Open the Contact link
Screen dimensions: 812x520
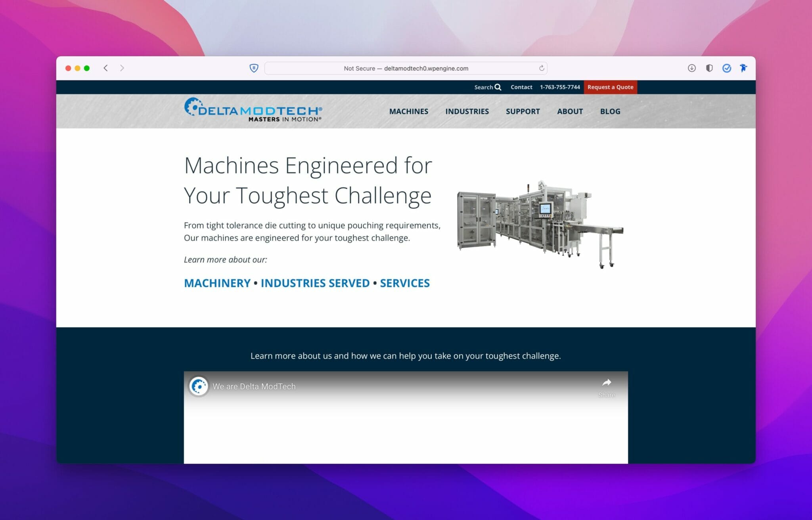coord(521,87)
